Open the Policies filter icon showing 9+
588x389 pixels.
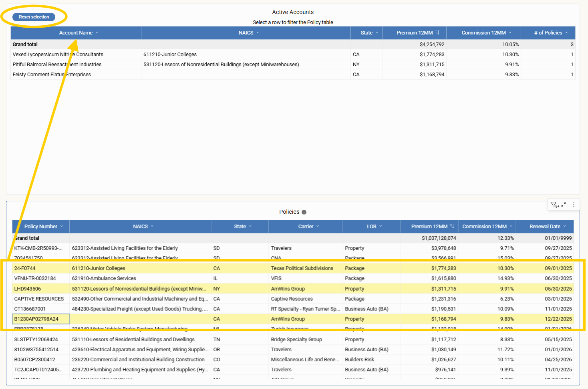(x=555, y=205)
